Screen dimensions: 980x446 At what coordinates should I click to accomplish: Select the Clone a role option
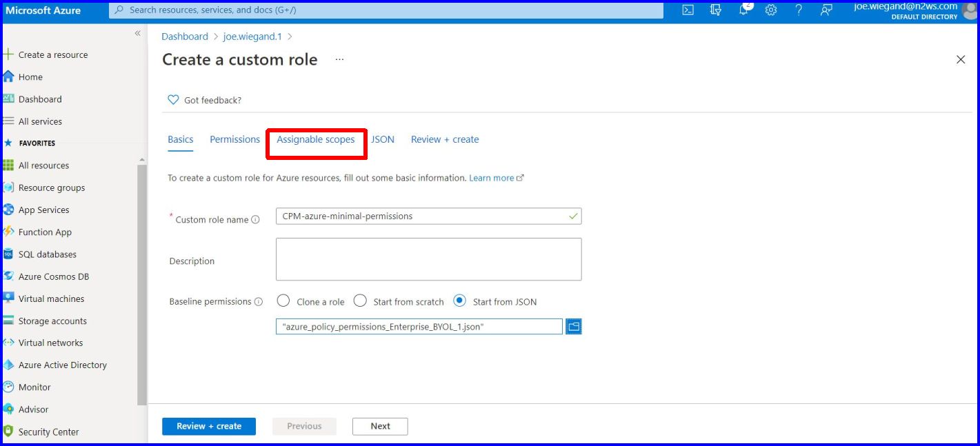(283, 301)
